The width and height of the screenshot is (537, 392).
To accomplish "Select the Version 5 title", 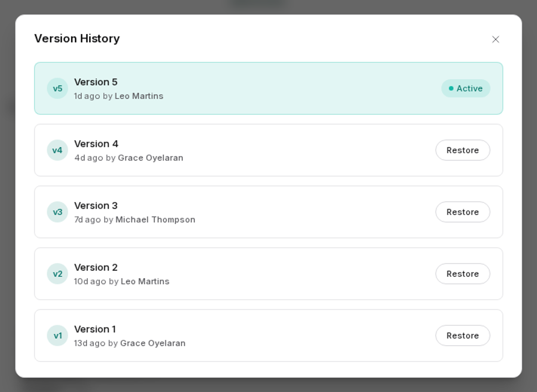I will (x=96, y=82).
